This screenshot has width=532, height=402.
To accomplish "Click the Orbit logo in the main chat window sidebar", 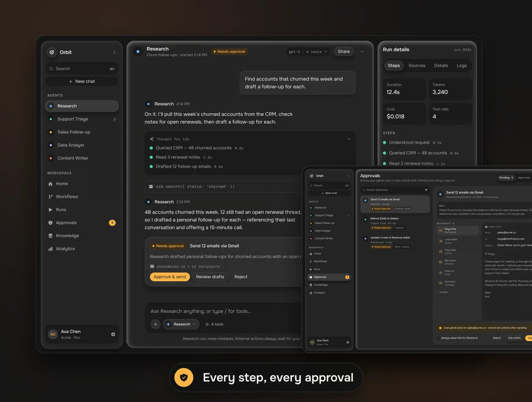I will (52, 52).
